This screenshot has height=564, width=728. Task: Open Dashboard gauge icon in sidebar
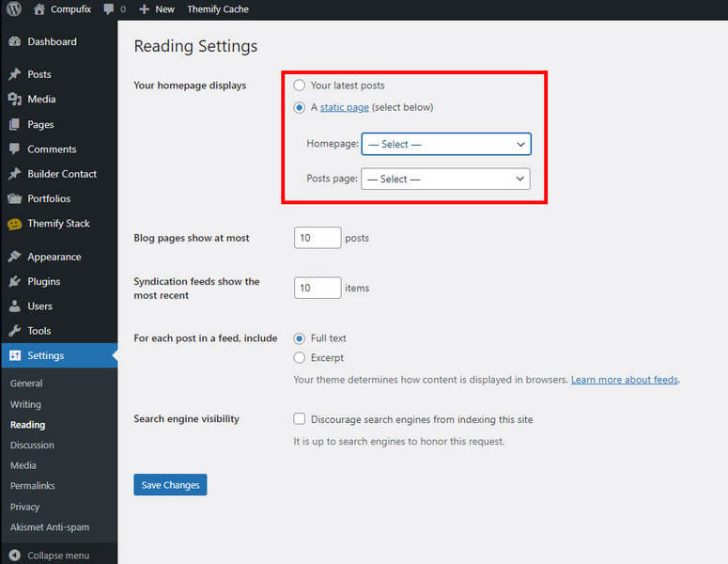pos(14,41)
